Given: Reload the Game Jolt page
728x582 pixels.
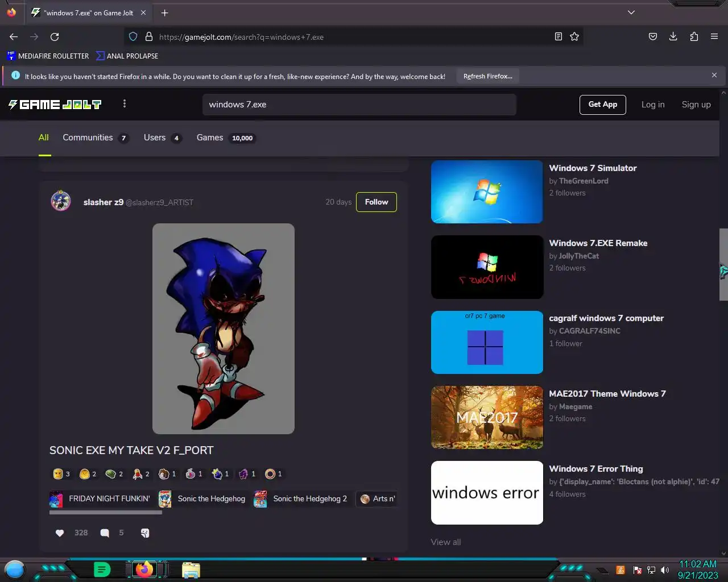Looking at the screenshot, I should tap(55, 37).
